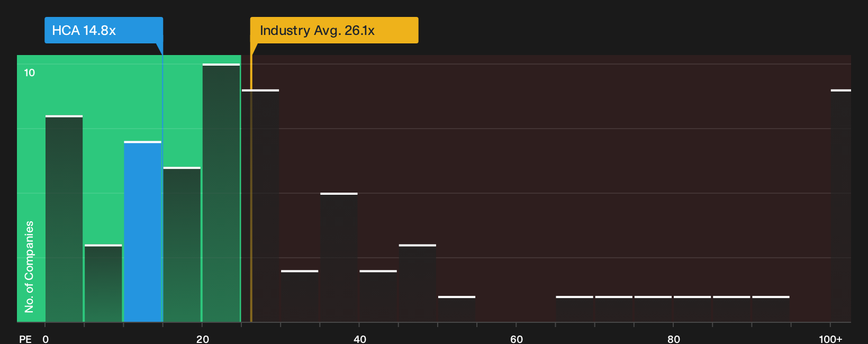The width and height of the screenshot is (868, 344).
Task: Click the 80 axis tick label
Action: 673,339
